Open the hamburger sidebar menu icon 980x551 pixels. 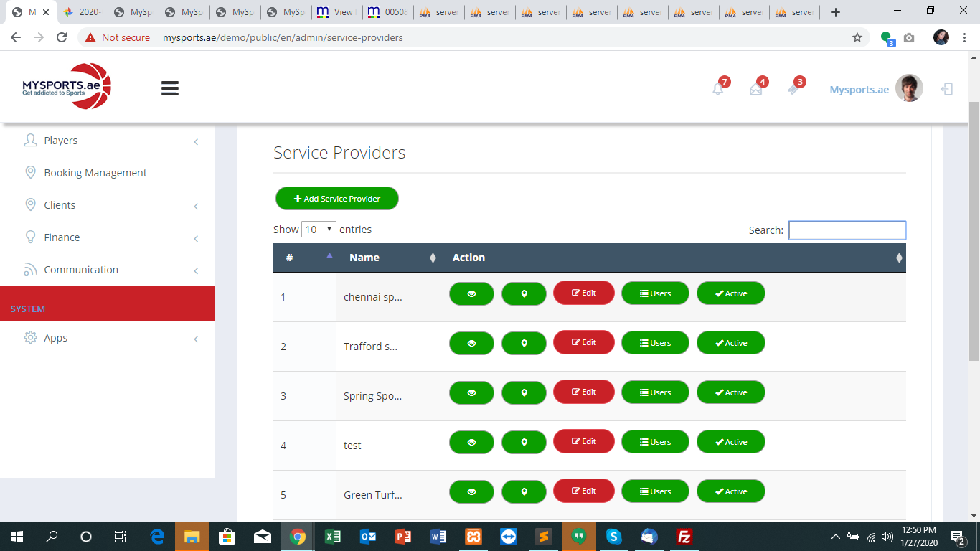[170, 88]
